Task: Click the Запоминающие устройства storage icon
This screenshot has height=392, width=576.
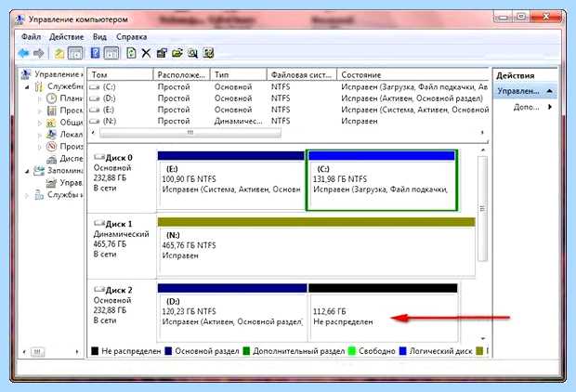Action: click(x=39, y=171)
